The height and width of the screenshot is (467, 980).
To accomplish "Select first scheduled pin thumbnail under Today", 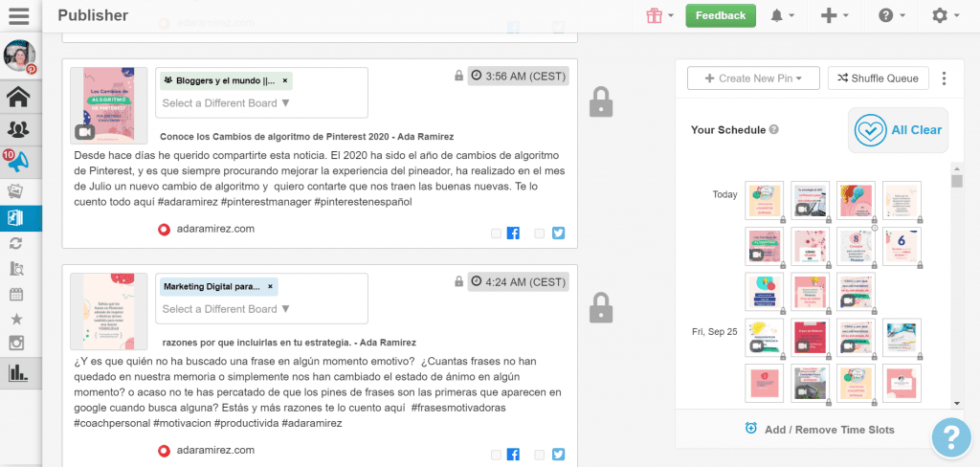I will tap(765, 201).
